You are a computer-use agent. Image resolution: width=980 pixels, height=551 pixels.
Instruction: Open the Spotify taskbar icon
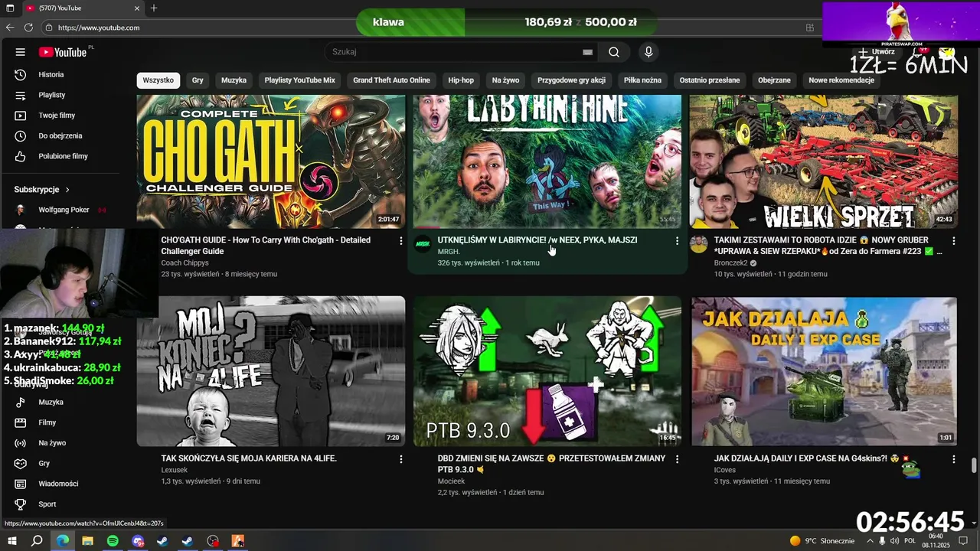point(113,540)
